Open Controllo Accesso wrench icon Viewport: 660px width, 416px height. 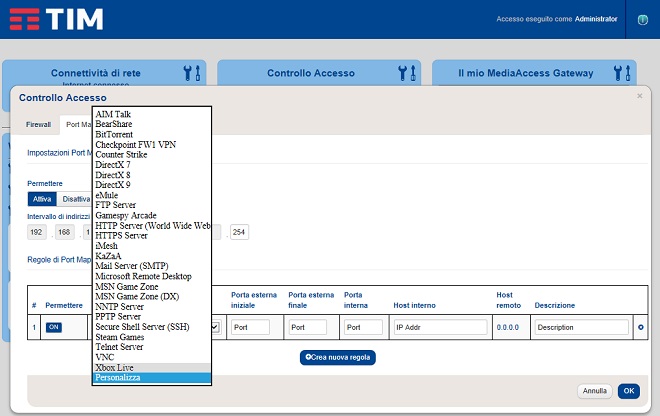pyautogui.click(x=406, y=73)
